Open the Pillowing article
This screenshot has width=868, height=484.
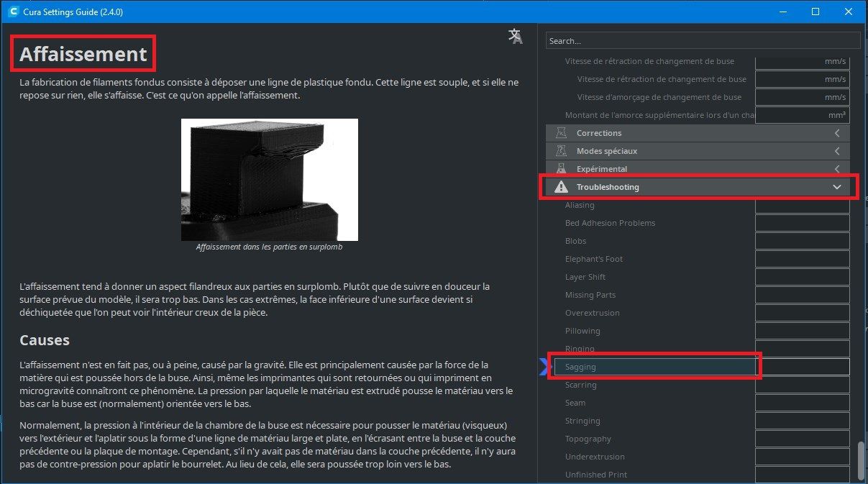coord(583,331)
